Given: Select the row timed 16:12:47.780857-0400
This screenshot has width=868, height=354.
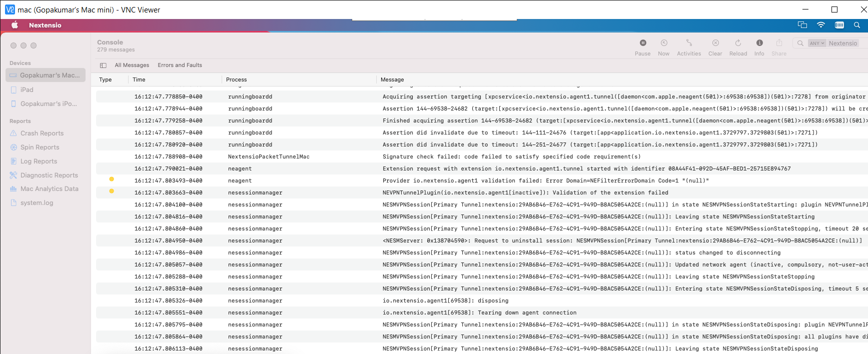Looking at the screenshot, I should [x=482, y=132].
